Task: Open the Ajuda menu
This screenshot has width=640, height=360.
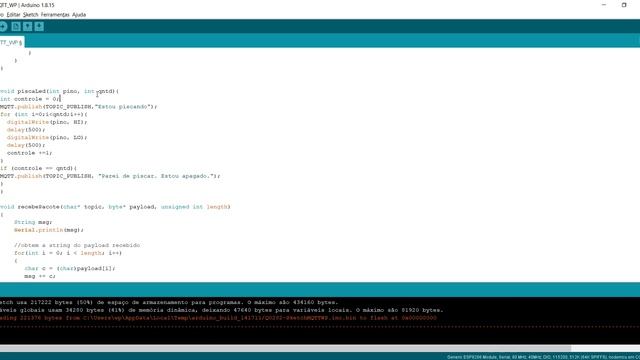Action: pyautogui.click(x=79, y=15)
